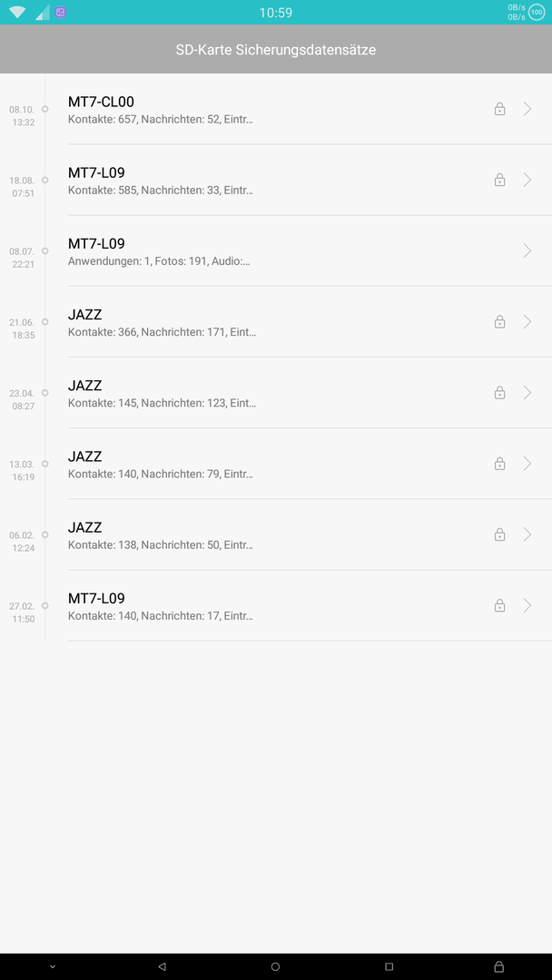Tap lock icon on 18.08. MT7-L09 backup
Screen dimensions: 552x980
coord(499,180)
